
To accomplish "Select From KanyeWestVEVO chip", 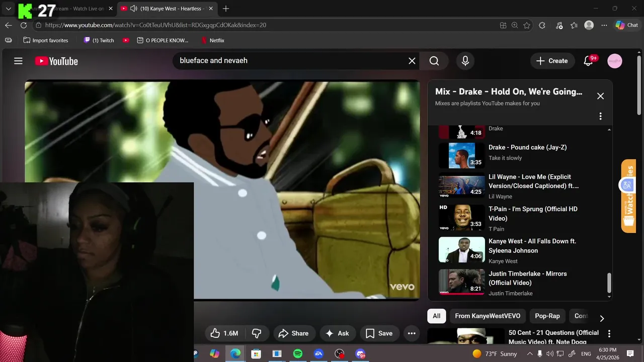I will click(x=488, y=316).
